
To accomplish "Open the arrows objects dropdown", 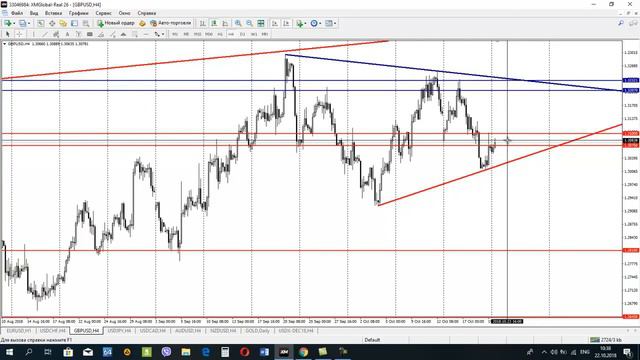I will tap(158, 34).
